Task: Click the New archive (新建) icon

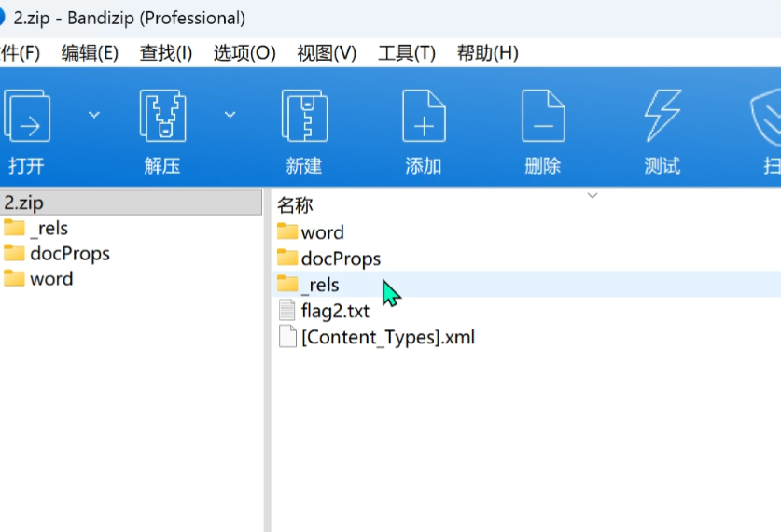Action: [x=304, y=117]
